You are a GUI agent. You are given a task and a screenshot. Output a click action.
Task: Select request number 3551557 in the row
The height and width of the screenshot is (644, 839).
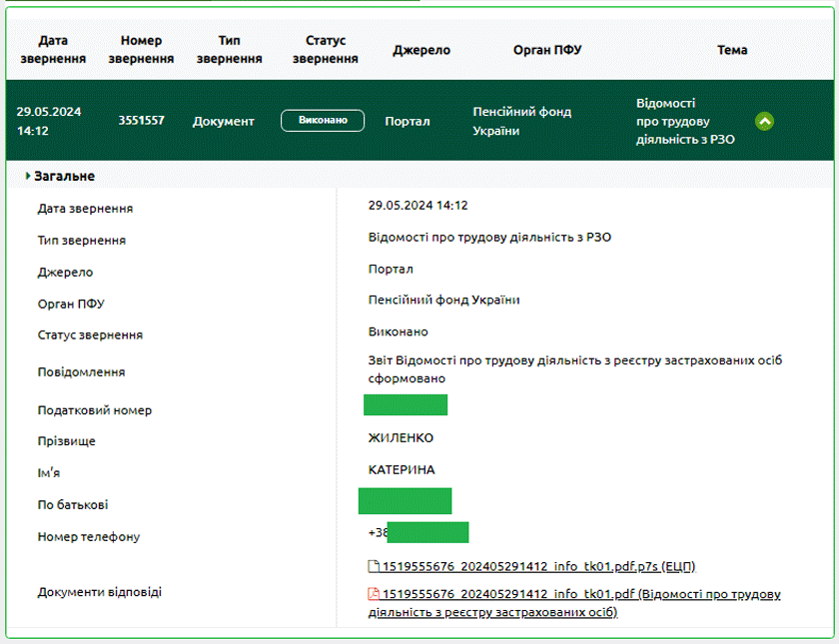click(141, 121)
